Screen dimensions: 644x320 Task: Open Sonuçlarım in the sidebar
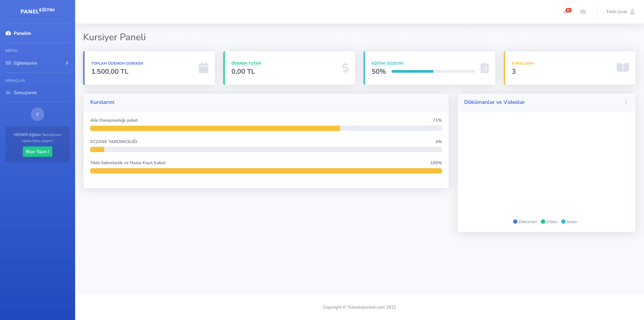(25, 92)
